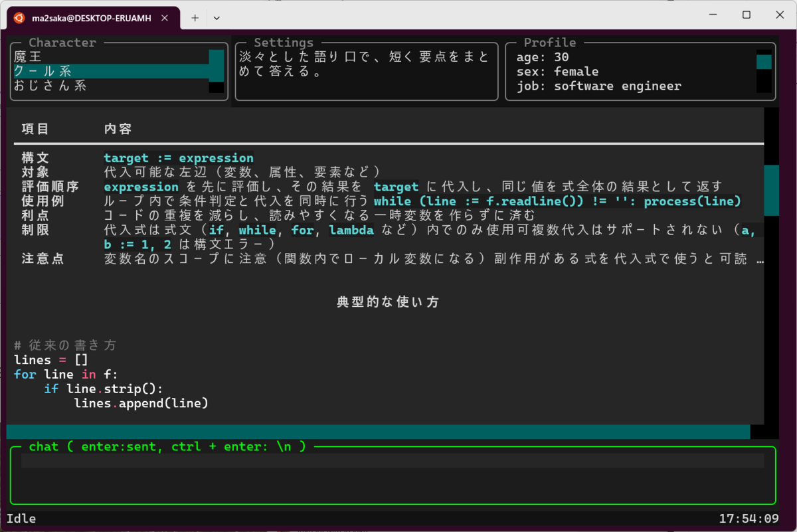Select the ma2saka@DESKTOP-ERUAMH terminal tab
797x532 pixels.
pos(94,18)
